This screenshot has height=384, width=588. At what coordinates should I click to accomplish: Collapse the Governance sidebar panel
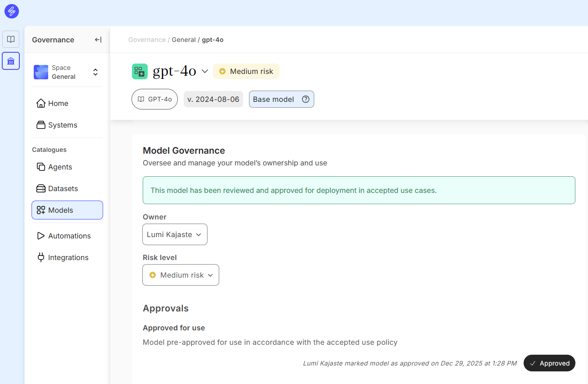(x=98, y=40)
